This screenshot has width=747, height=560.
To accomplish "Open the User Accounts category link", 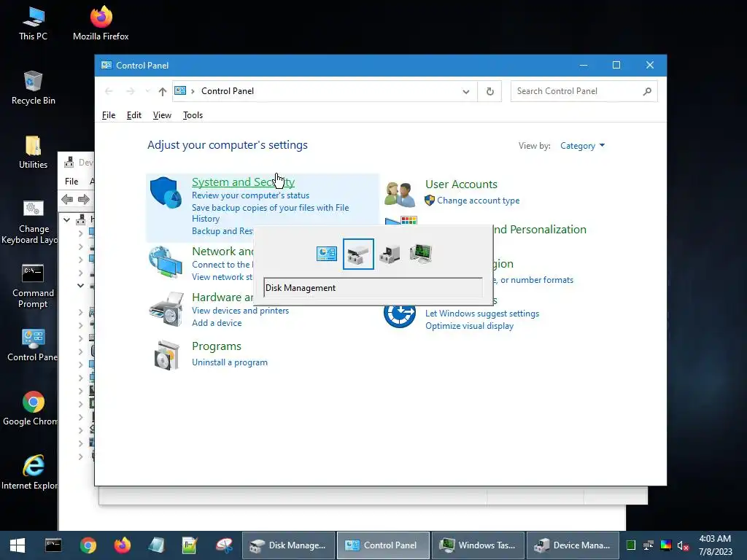I will click(461, 184).
